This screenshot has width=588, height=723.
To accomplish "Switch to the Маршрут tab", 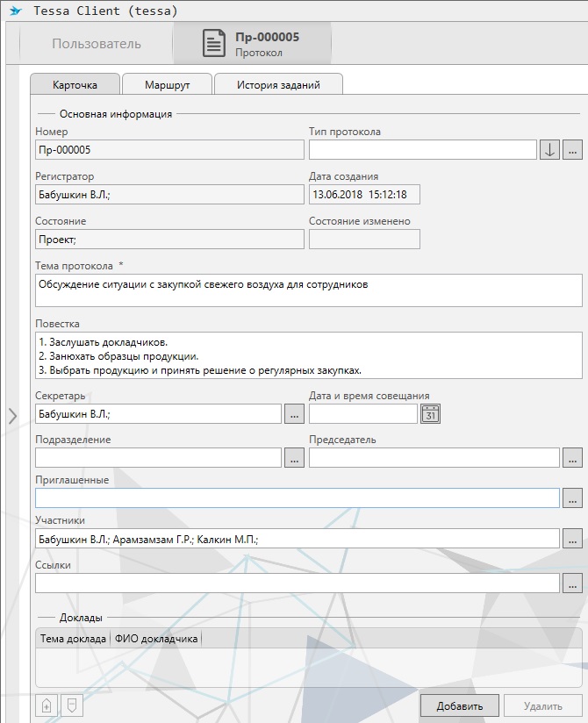I will tap(167, 85).
